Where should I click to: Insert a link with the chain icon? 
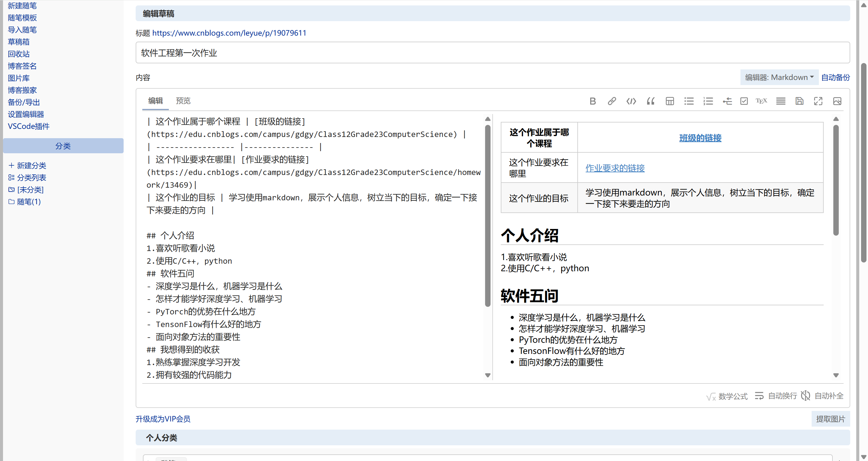coord(612,101)
